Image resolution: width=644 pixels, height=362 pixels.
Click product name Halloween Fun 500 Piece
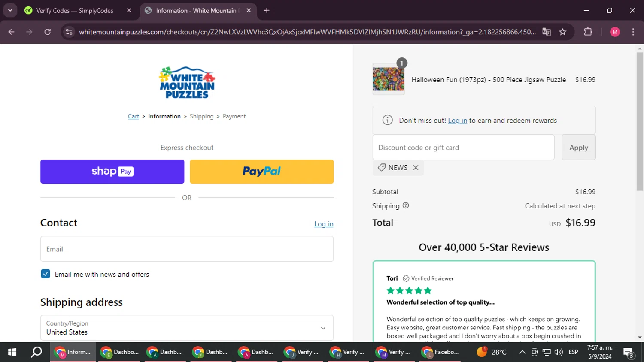tap(489, 80)
